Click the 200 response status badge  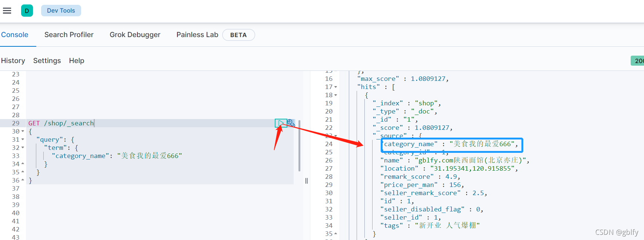638,61
